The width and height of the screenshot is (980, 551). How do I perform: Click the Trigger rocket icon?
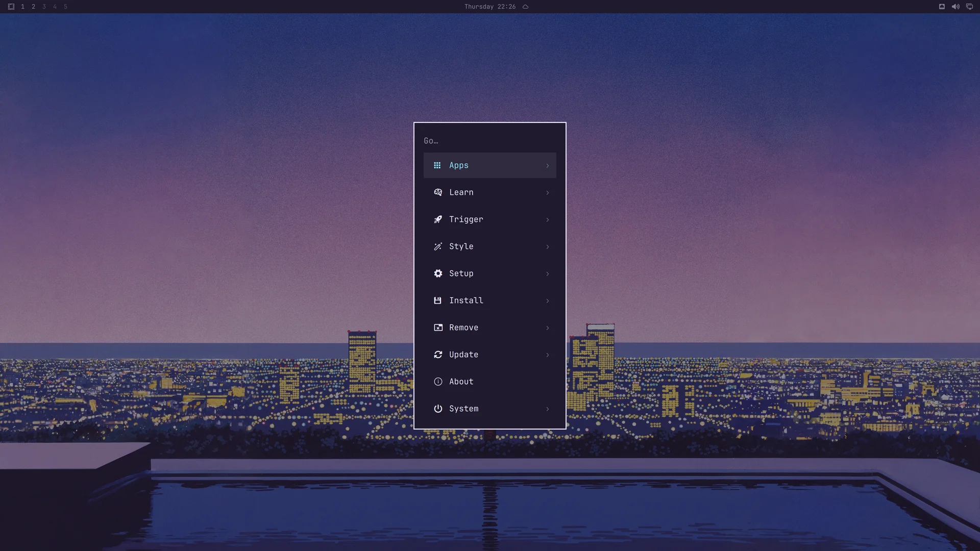(x=438, y=219)
